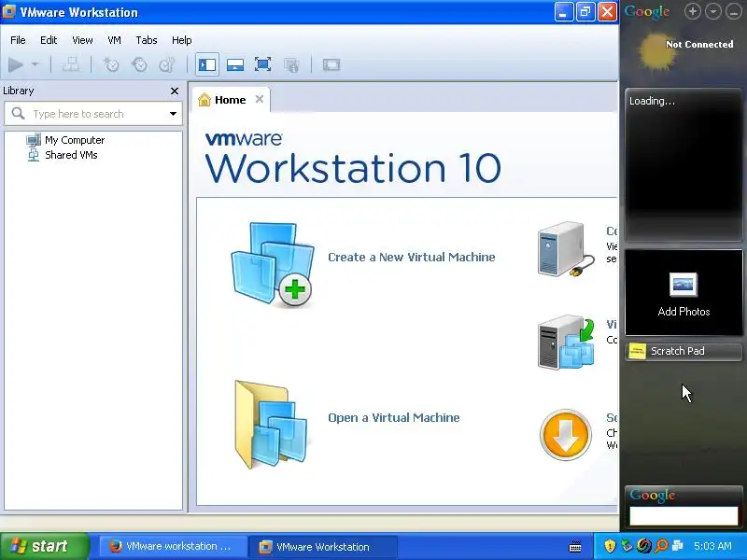Click the Windows start button
Viewport: 747px width, 560px height.
44,546
